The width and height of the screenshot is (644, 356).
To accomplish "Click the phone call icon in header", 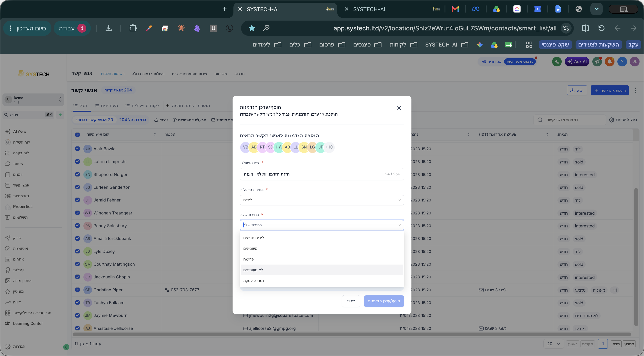I will point(557,61).
